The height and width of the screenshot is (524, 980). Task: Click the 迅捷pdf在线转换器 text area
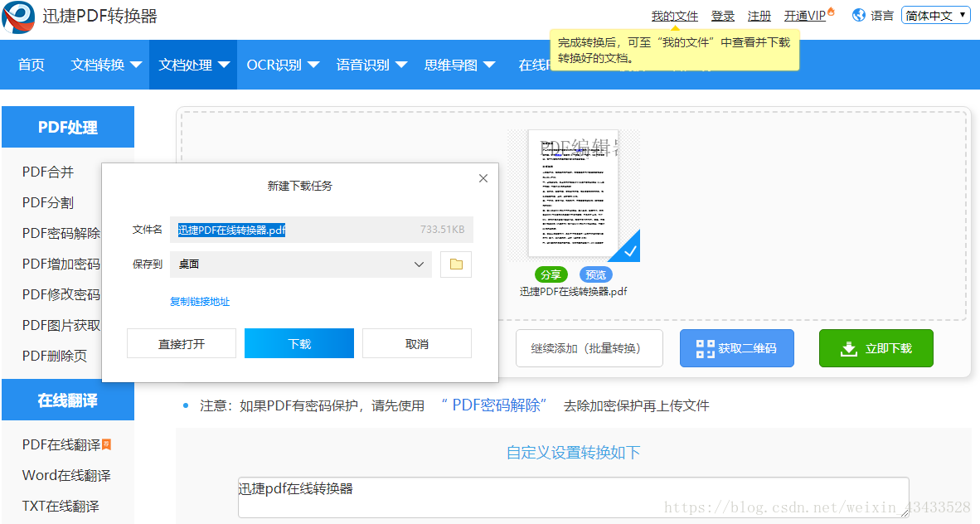pos(573,497)
